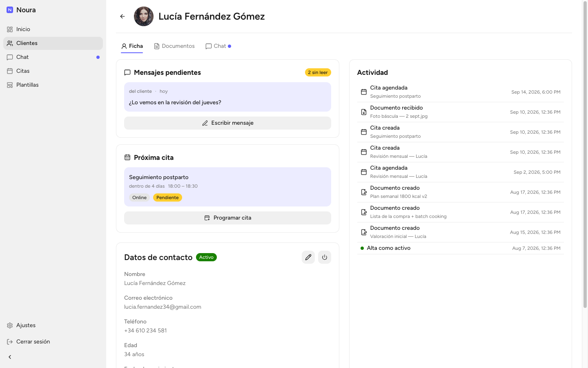Click icon for Valoración inicial document
The width and height of the screenshot is (588, 368).
coord(364,232)
